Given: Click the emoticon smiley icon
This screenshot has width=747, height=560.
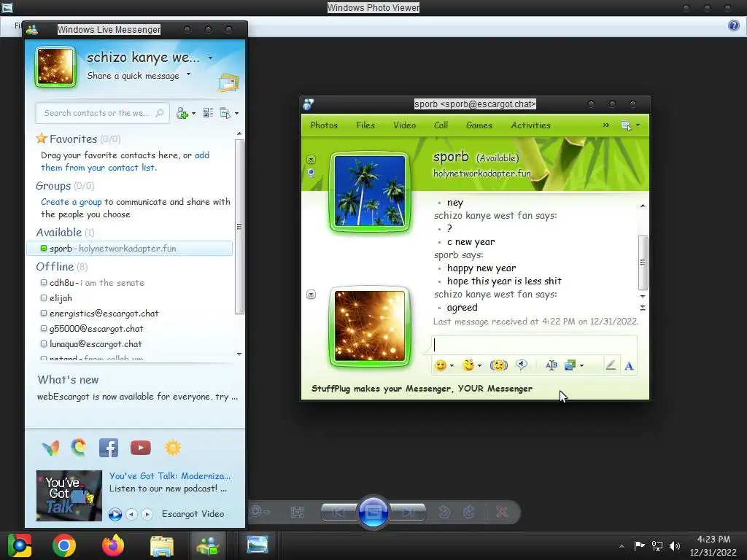Looking at the screenshot, I should point(440,365).
